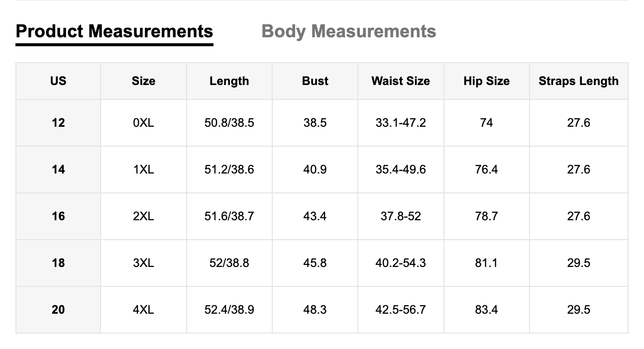Switch to the Body Measurements tab
This screenshot has height=349, width=644.
348,31
